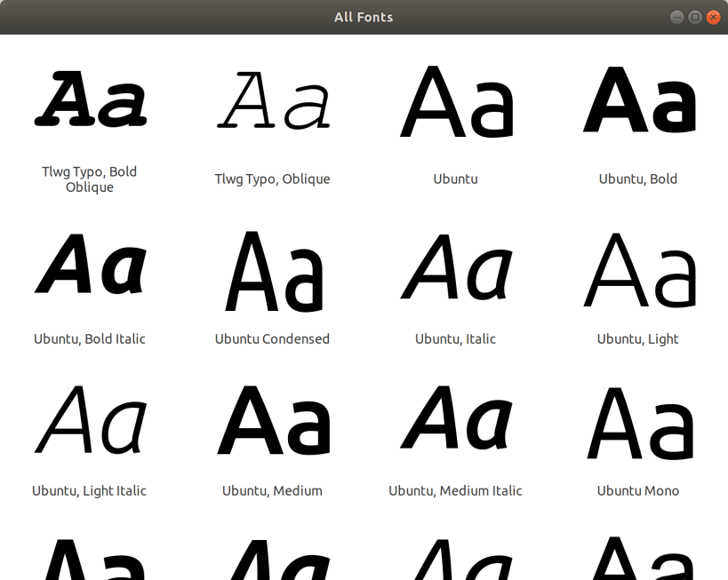Open the Tlwg Typo Oblique font preview

tap(273, 99)
